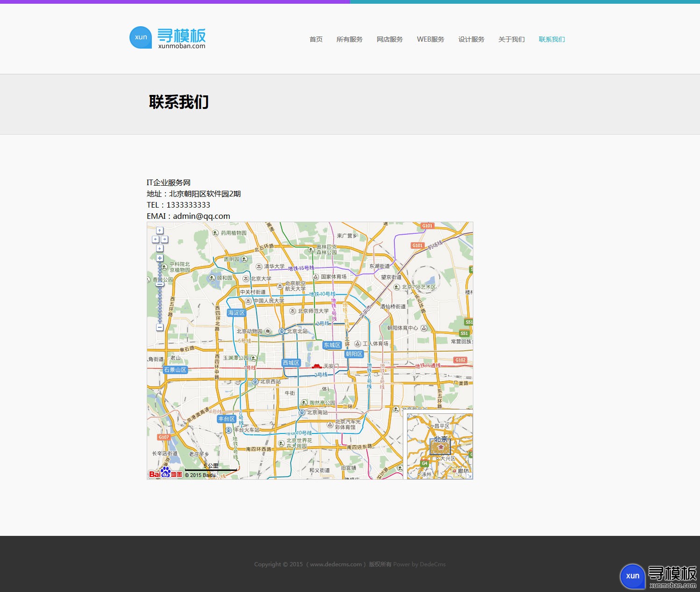This screenshot has height=592, width=700.
Task: Zoom in with the map plus button
Action: click(160, 258)
